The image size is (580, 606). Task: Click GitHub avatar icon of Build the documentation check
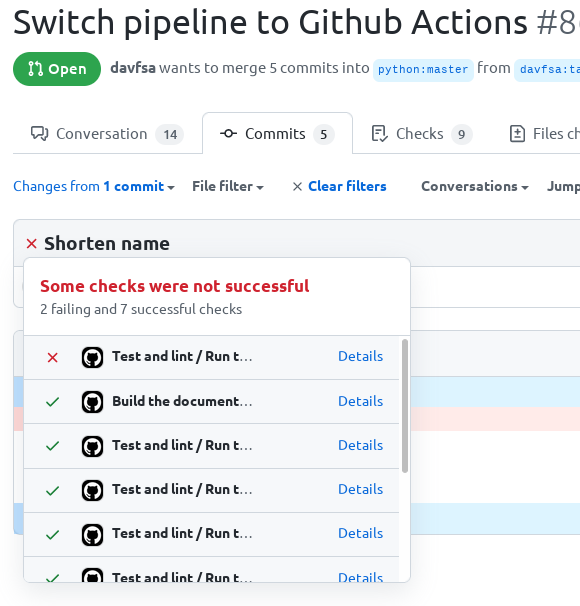(92, 402)
